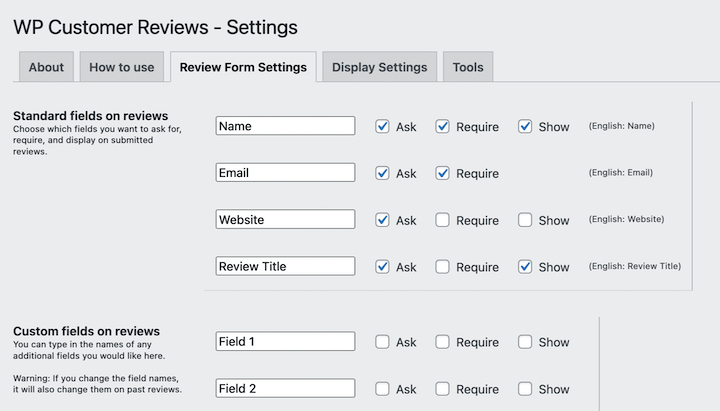Image resolution: width=720 pixels, height=411 pixels.
Task: Open the About tab
Action: coord(46,67)
